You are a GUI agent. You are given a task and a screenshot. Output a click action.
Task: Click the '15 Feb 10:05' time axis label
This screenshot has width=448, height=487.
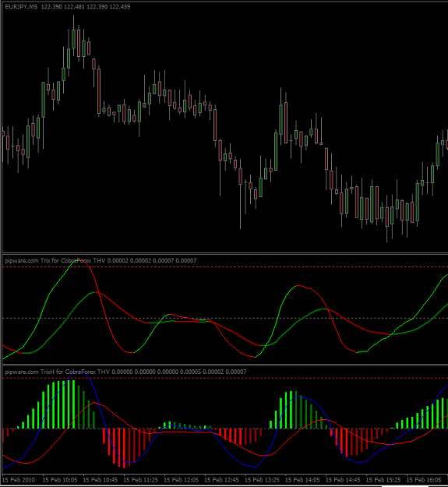pyautogui.click(x=60, y=480)
